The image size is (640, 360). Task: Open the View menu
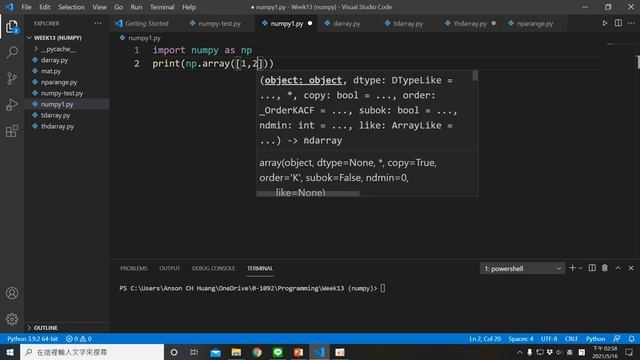point(99,7)
